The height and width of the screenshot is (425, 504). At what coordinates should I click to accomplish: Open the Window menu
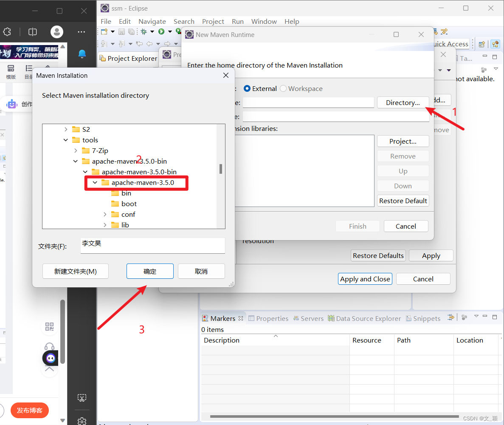264,21
